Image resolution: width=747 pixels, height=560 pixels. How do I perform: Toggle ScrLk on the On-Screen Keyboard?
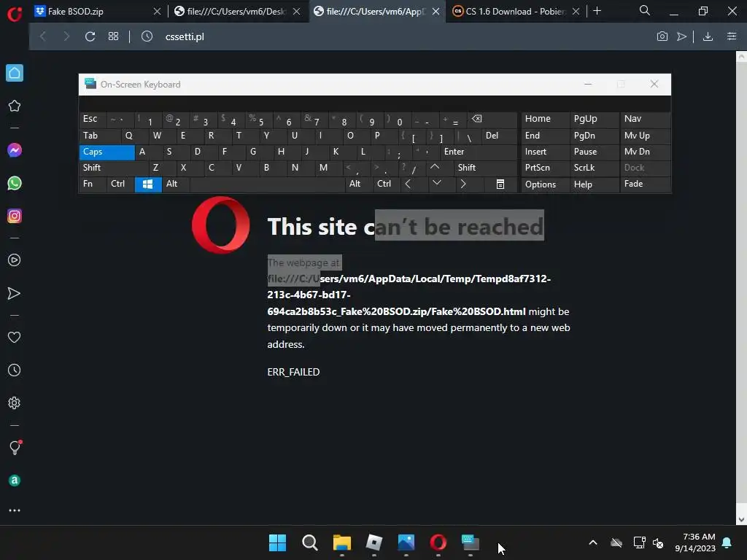(x=594, y=168)
